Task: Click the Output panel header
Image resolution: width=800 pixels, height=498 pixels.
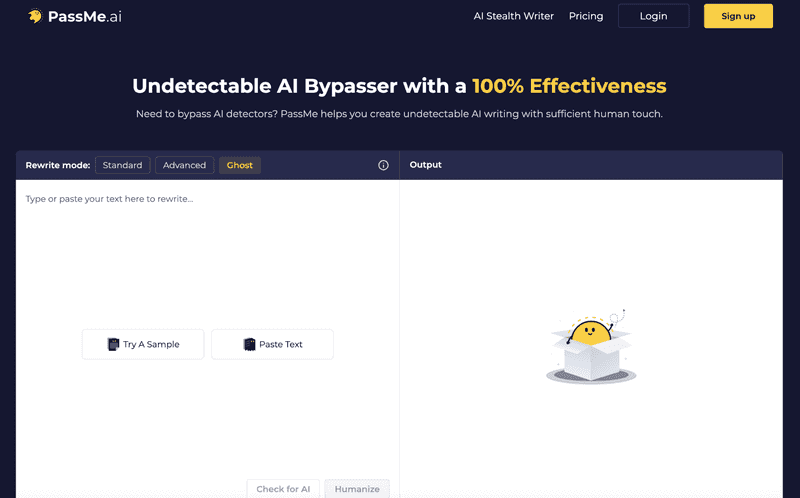Action: [591, 165]
